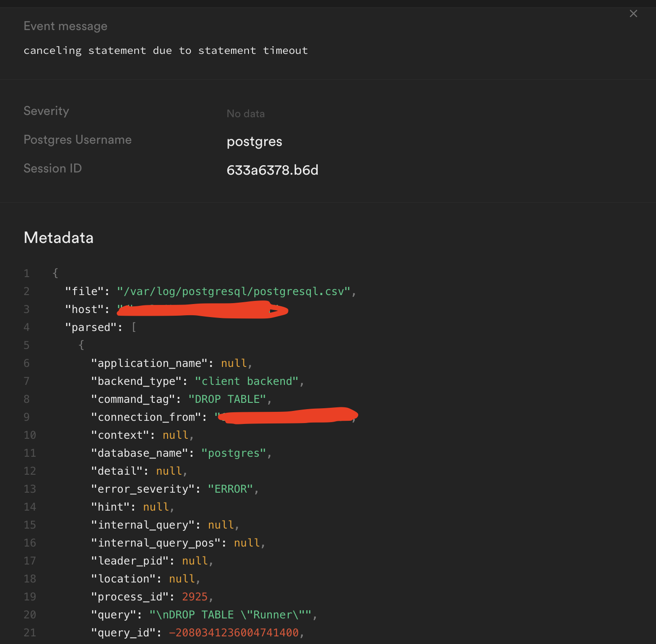
Task: Select the Postgres Username value 'postgres'
Action: coord(254,141)
